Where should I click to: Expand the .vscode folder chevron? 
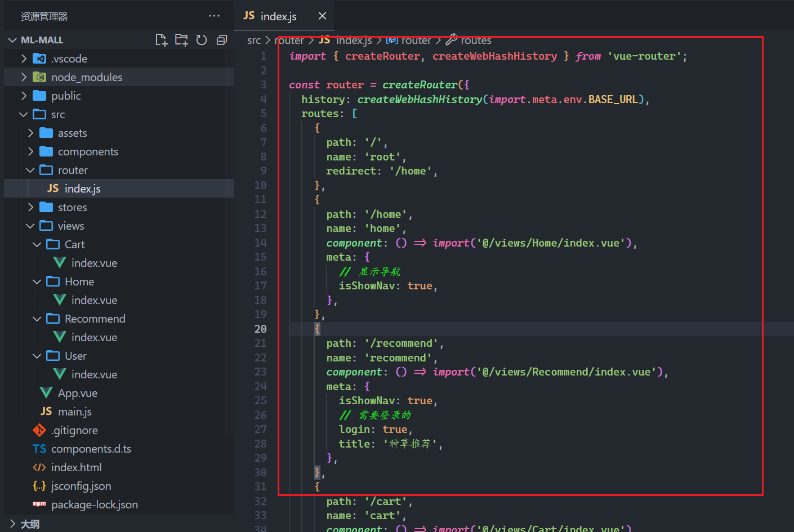tap(24, 59)
